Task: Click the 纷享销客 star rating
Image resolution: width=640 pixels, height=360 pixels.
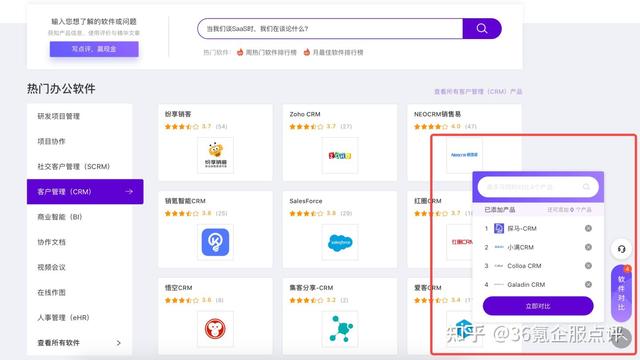Action: click(x=182, y=127)
